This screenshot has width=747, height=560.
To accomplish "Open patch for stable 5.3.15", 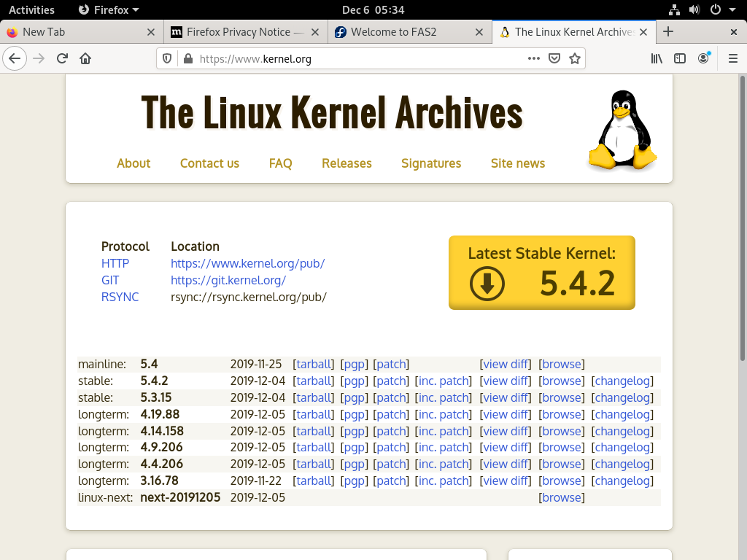I will click(391, 397).
